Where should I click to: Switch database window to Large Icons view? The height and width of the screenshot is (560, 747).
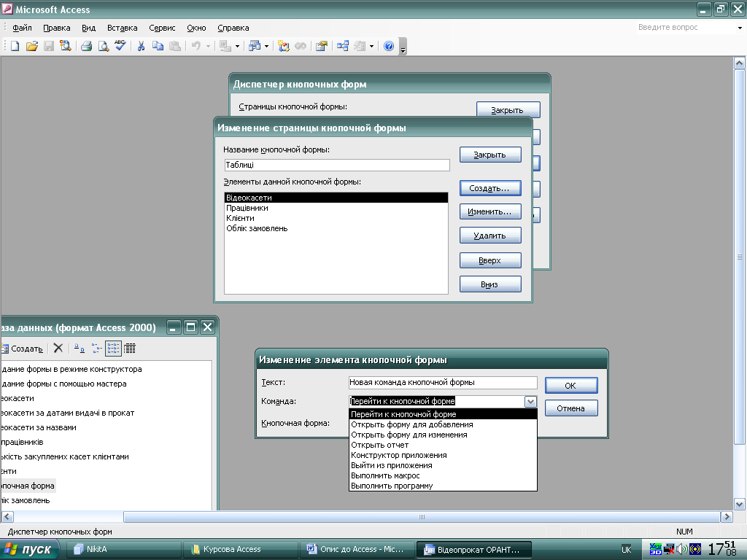tap(79, 349)
